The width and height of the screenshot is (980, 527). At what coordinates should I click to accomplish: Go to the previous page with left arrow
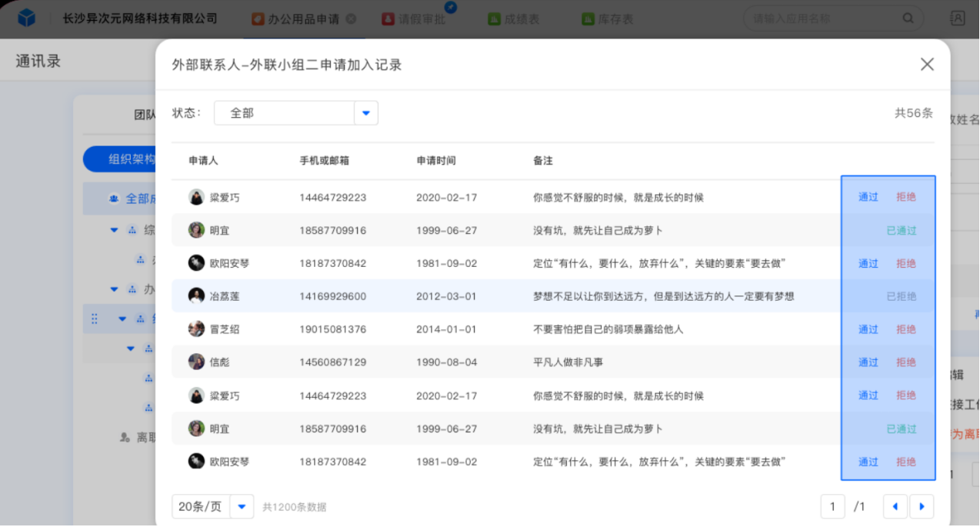pos(895,506)
